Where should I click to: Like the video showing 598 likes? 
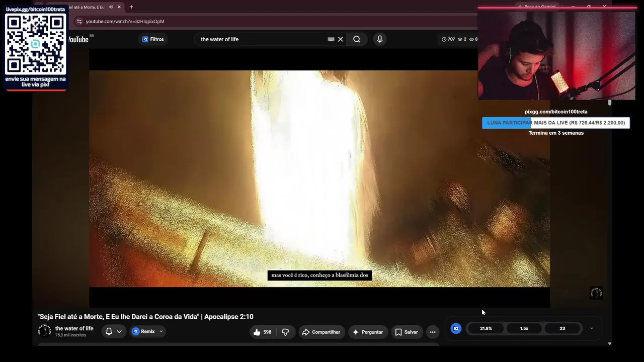point(263,332)
